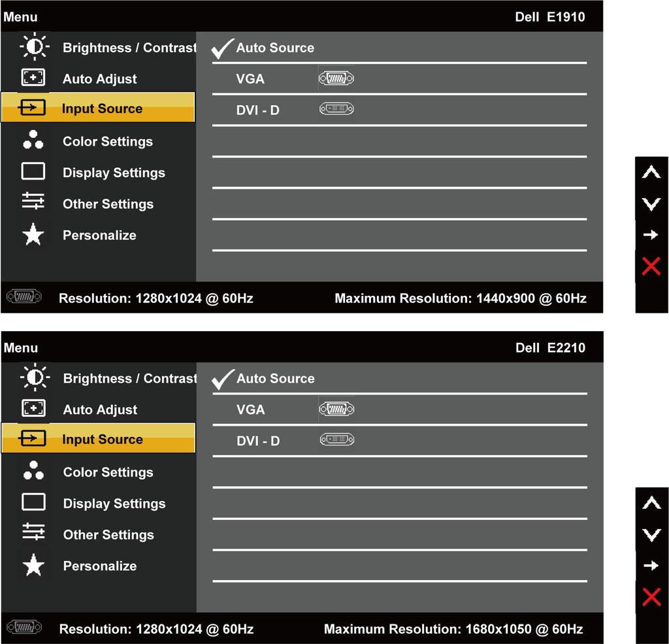Open Auto Adjust in the E2210 menu
This screenshot has height=644, width=669.
coord(100,410)
